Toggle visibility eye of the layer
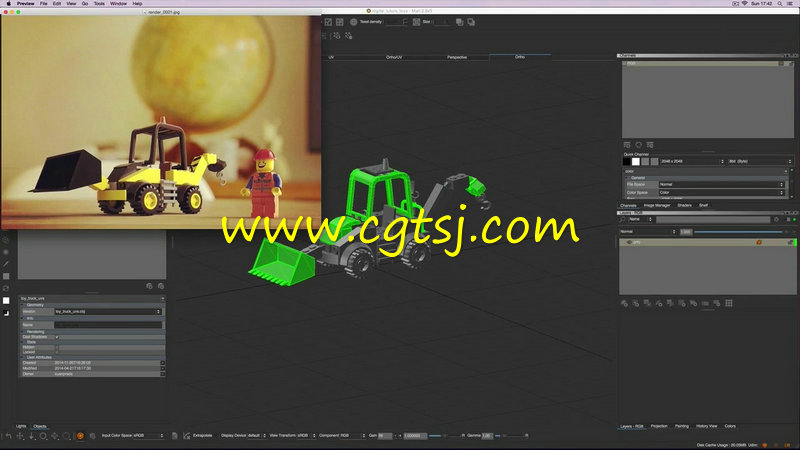Image resolution: width=800 pixels, height=450 pixels. [x=629, y=242]
